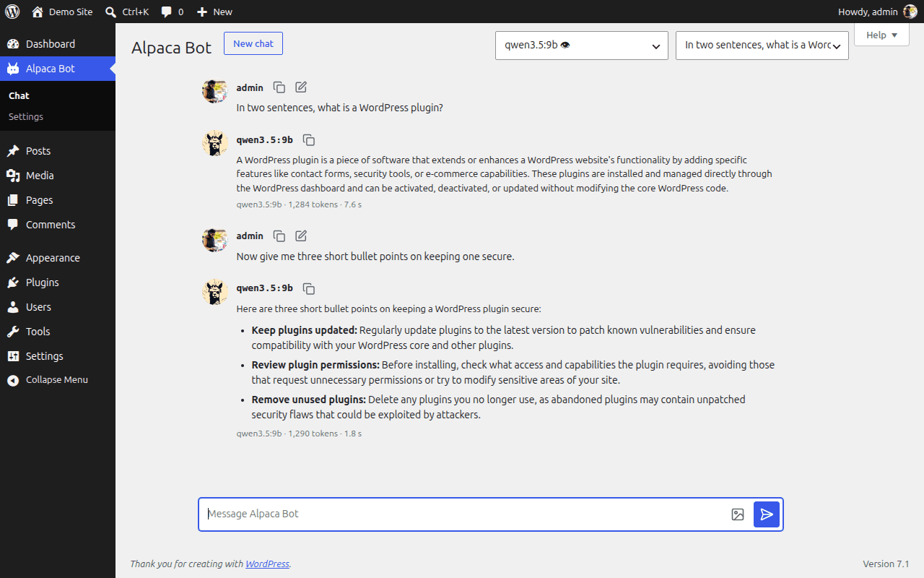Click the Tools wrench icon

[x=13, y=332]
